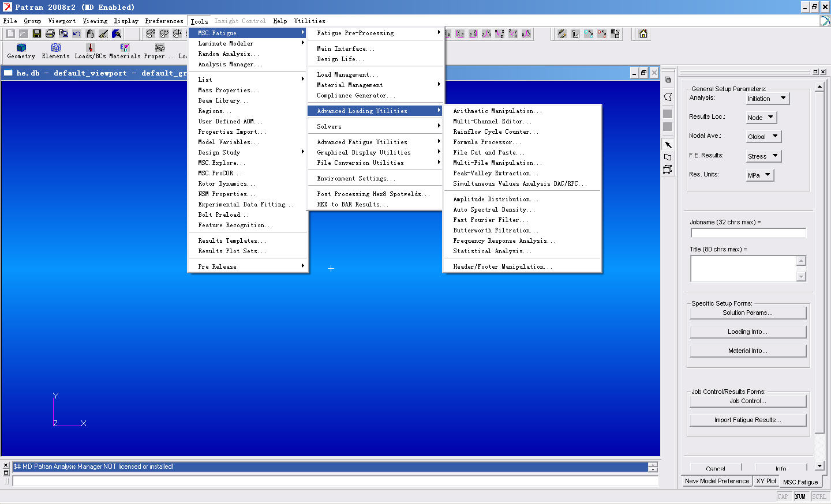Screen dimensions: 831x504
Task: Switch to the MSC.Fatigue tab
Action: pos(800,482)
